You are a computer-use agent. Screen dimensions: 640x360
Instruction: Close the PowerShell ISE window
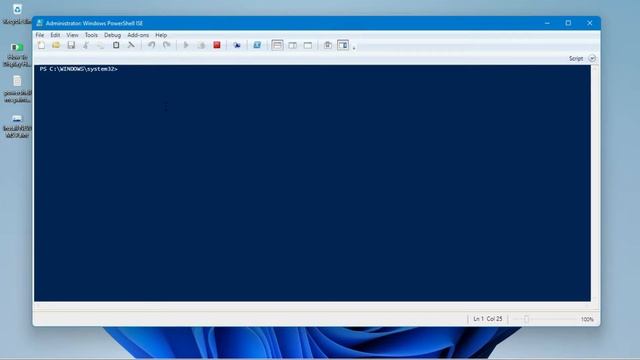pos(589,23)
